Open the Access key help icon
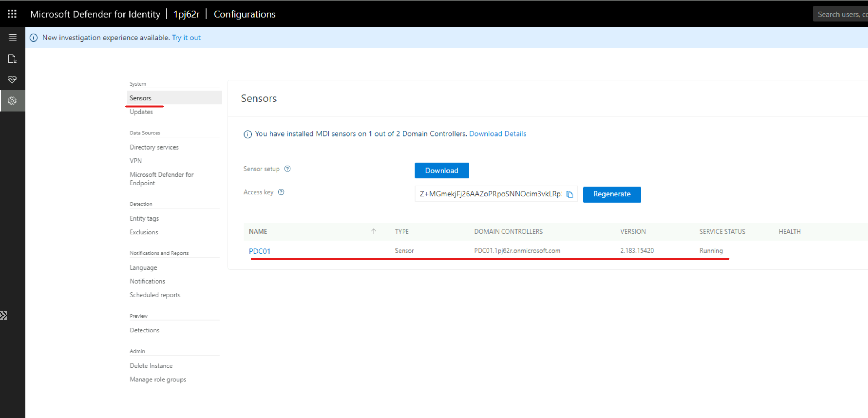Screen dimensions: 868x418 (x=281, y=192)
